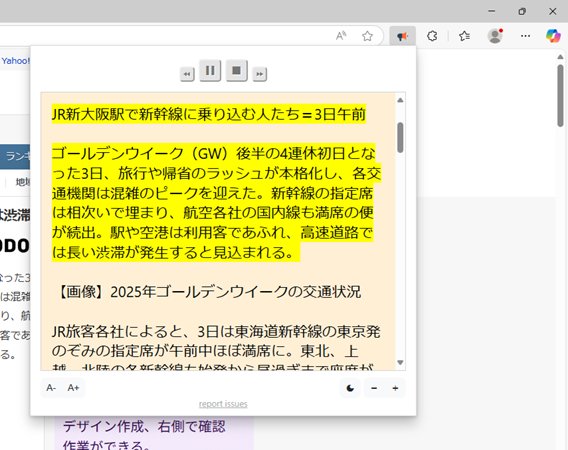Click the highlighted JR新大阪駅 caption line

tap(209, 114)
